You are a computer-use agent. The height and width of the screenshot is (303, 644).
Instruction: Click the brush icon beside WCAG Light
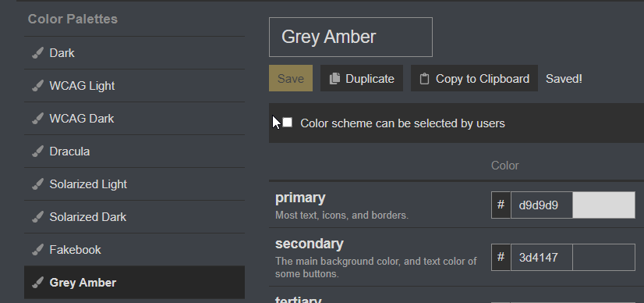37,86
